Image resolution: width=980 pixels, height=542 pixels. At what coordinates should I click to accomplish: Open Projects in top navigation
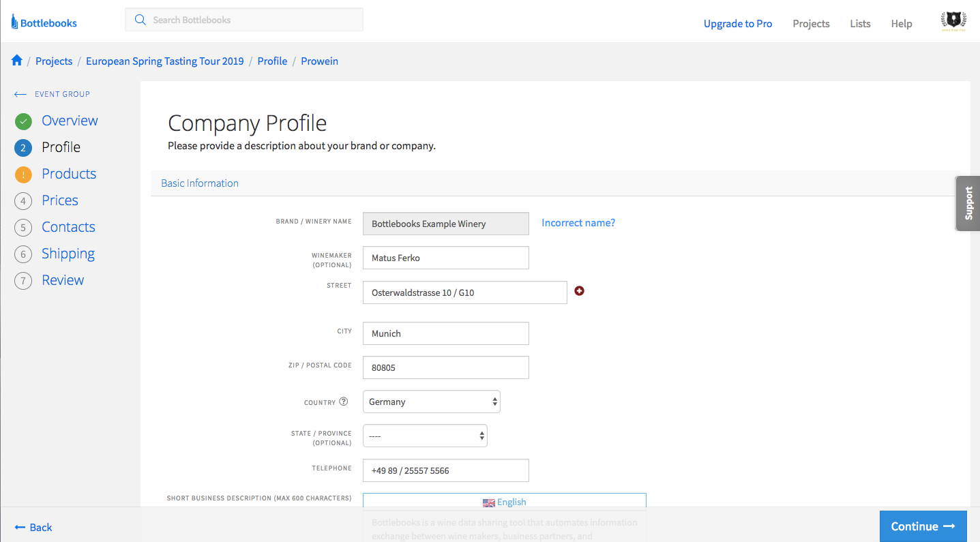coord(811,24)
